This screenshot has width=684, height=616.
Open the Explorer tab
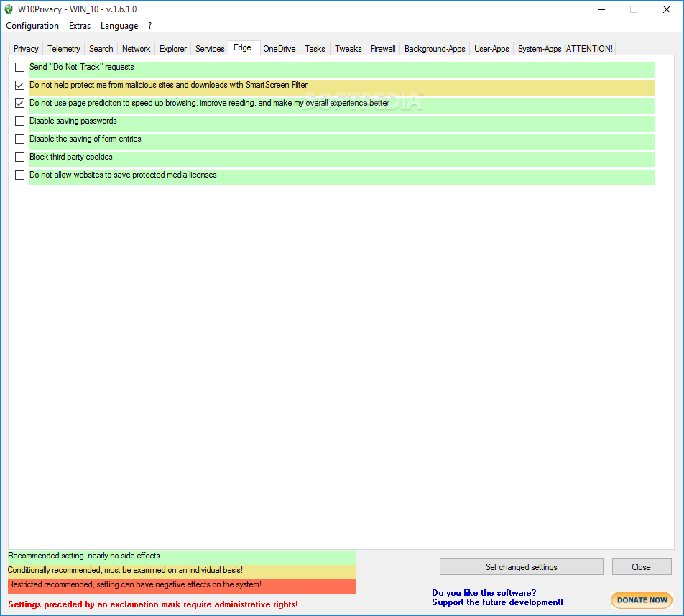tap(172, 49)
